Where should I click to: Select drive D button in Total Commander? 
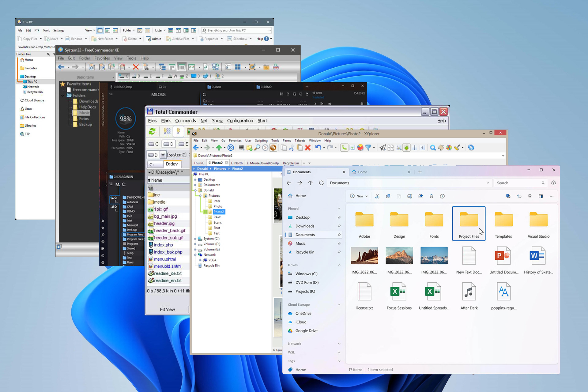(168, 144)
